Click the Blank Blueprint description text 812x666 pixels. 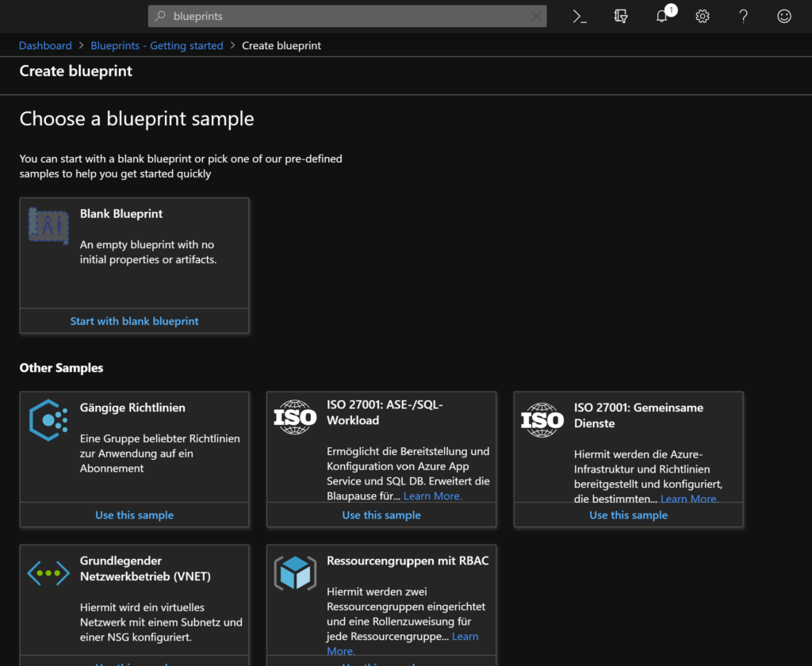(x=148, y=252)
